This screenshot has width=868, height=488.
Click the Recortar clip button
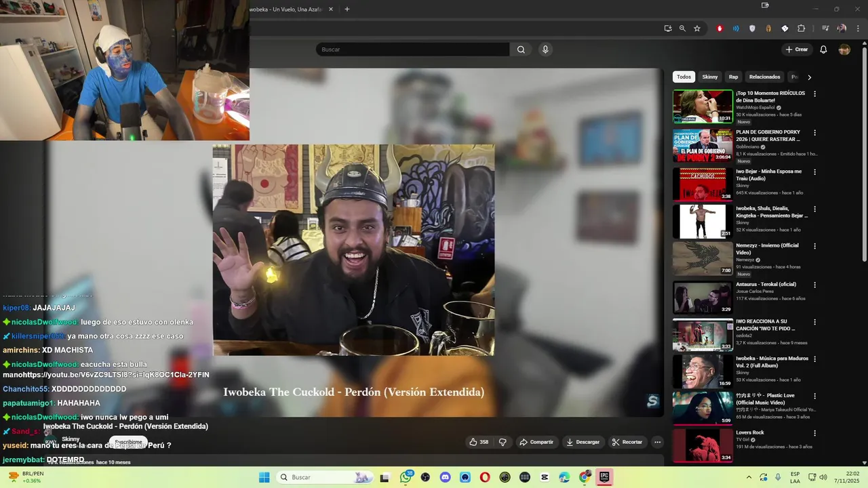627,442
